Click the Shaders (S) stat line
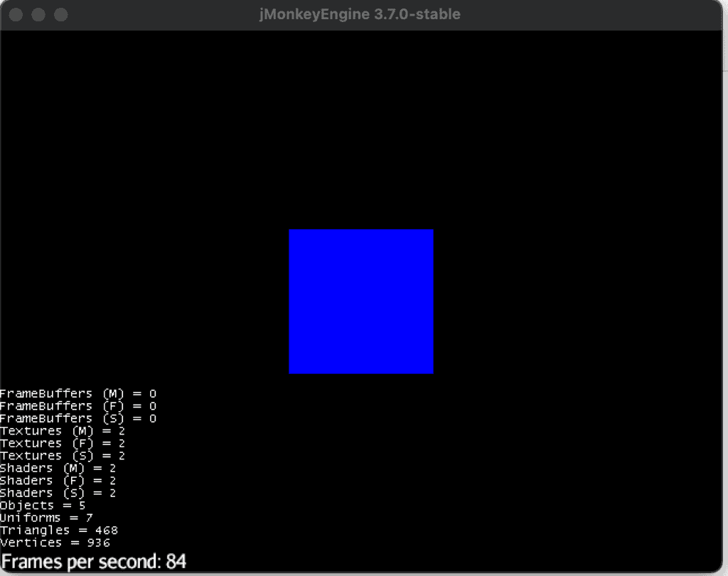This screenshot has height=576, width=728. click(58, 493)
